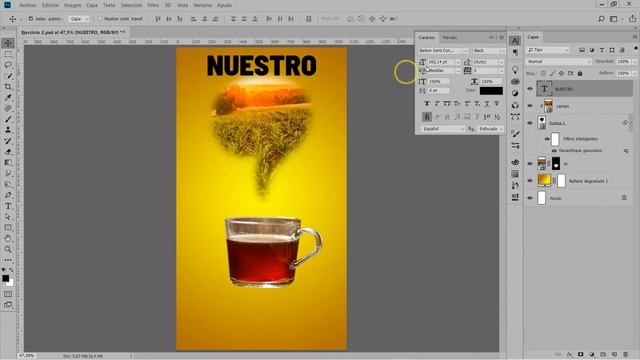Select the Pen tool
The width and height of the screenshot is (640, 360).
8,195
